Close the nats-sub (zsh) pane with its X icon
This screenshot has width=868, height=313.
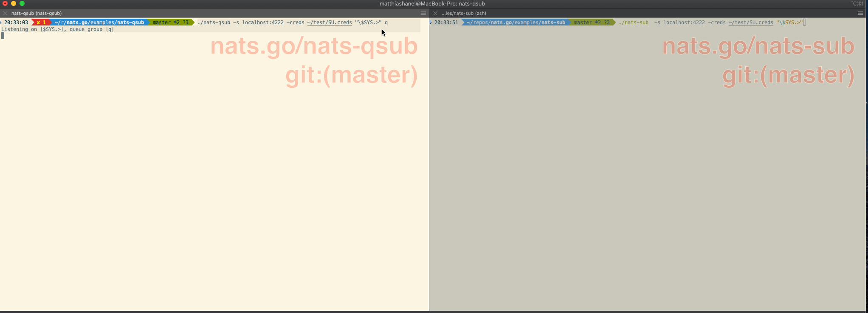click(435, 13)
